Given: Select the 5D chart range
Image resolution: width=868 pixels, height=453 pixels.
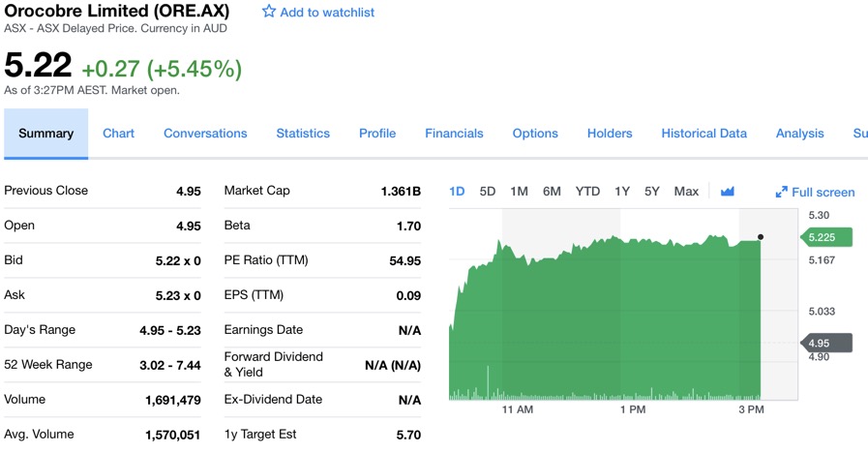Looking at the screenshot, I should tap(488, 192).
